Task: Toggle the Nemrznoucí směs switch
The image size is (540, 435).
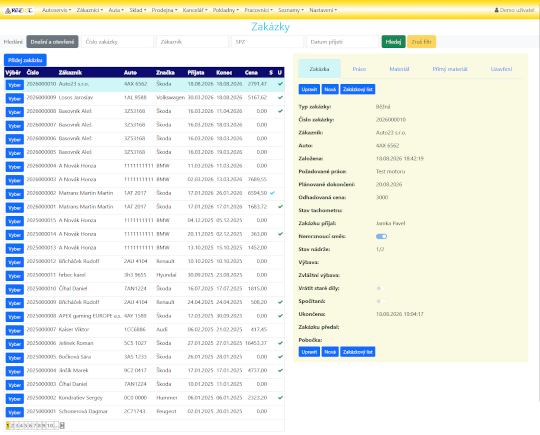Action: tap(382, 236)
